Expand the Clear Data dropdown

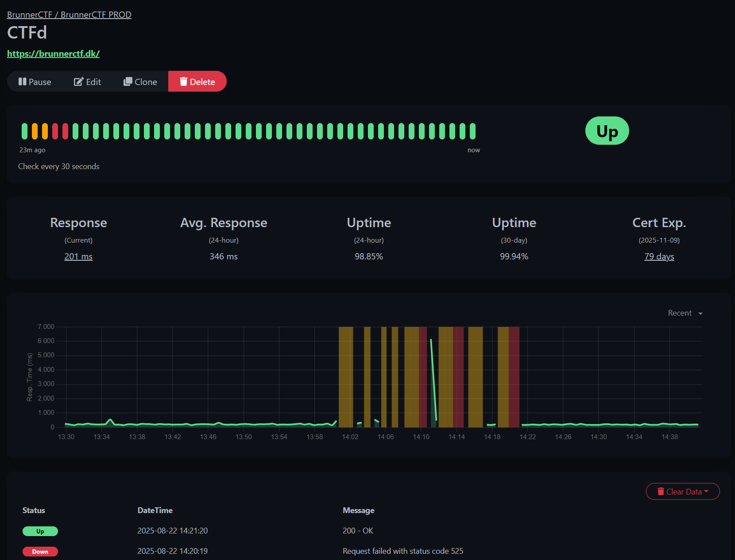pos(683,491)
